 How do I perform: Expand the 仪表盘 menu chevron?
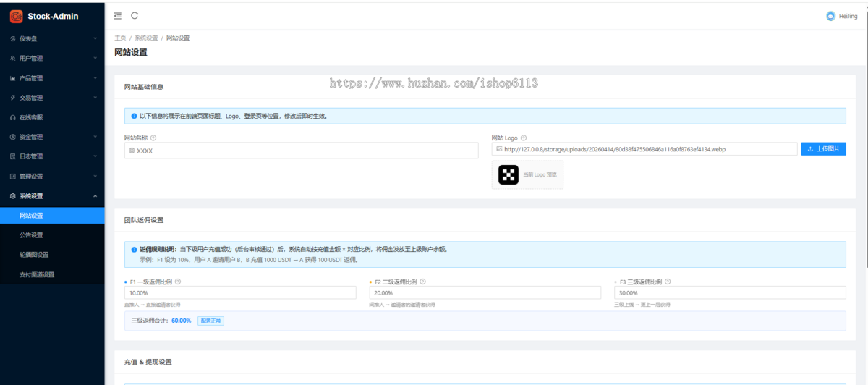click(x=95, y=38)
